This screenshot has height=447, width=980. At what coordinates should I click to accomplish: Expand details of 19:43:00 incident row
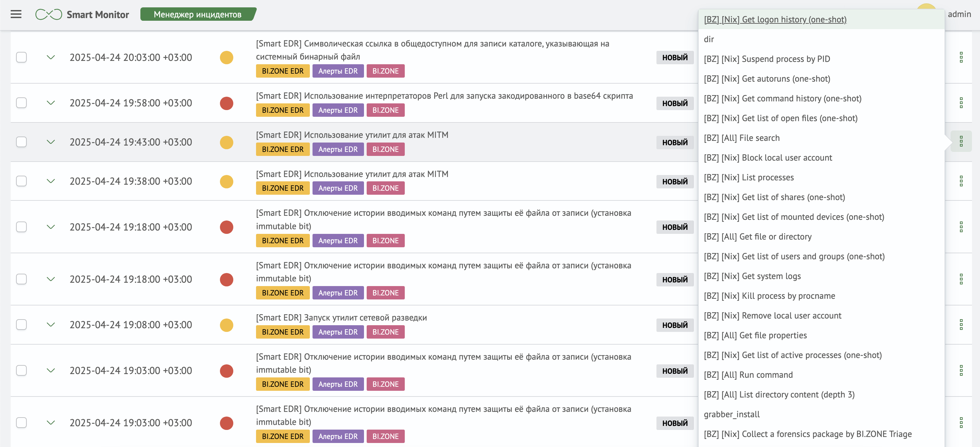point(50,142)
